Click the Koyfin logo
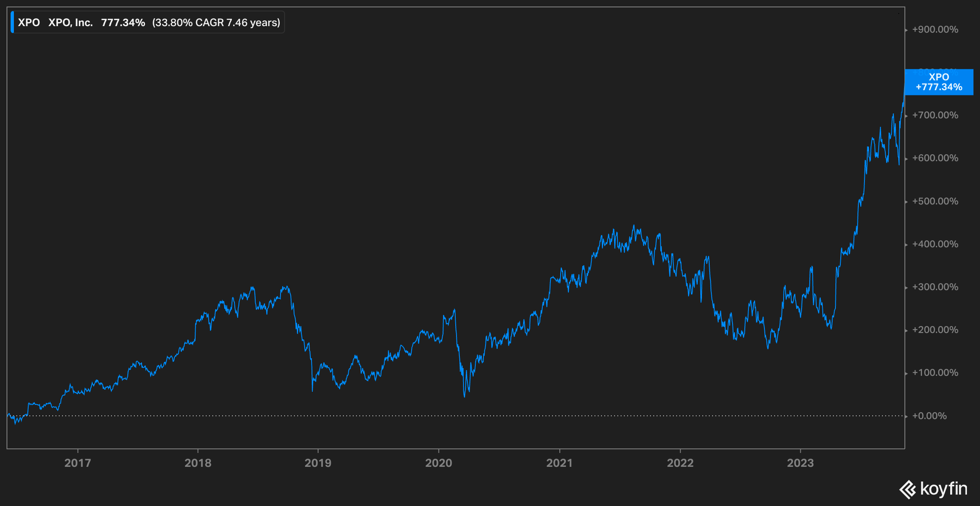The height and width of the screenshot is (506, 980). (x=933, y=489)
